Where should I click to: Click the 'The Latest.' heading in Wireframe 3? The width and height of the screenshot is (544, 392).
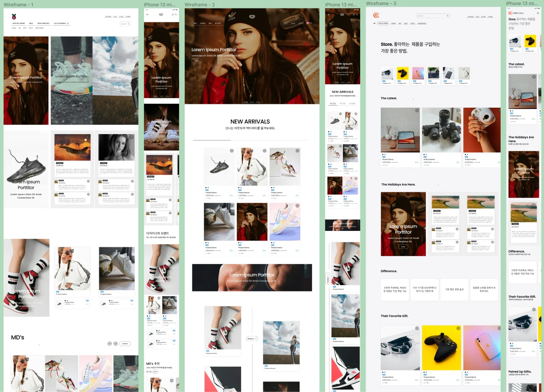pos(389,98)
